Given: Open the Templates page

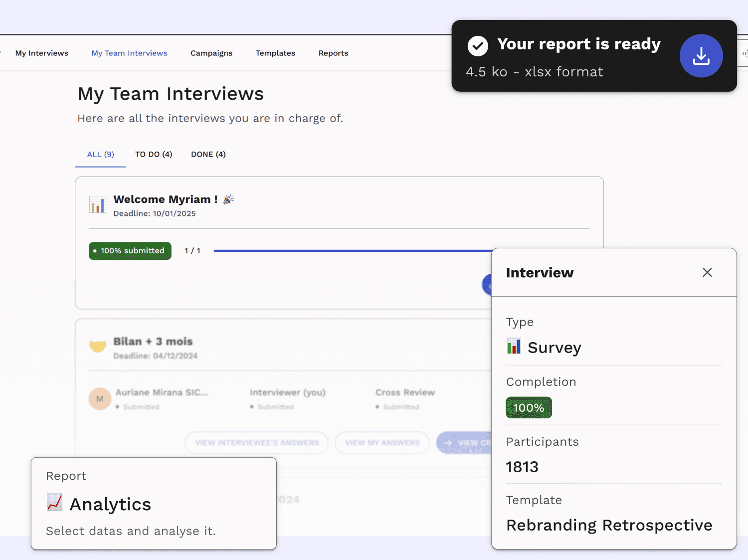Looking at the screenshot, I should [275, 53].
